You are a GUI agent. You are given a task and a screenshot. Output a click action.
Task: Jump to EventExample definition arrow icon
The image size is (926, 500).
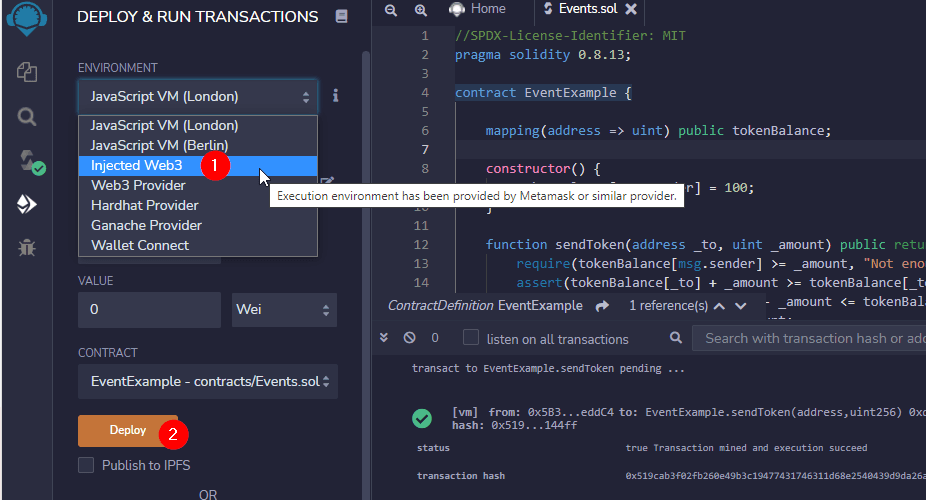point(602,306)
